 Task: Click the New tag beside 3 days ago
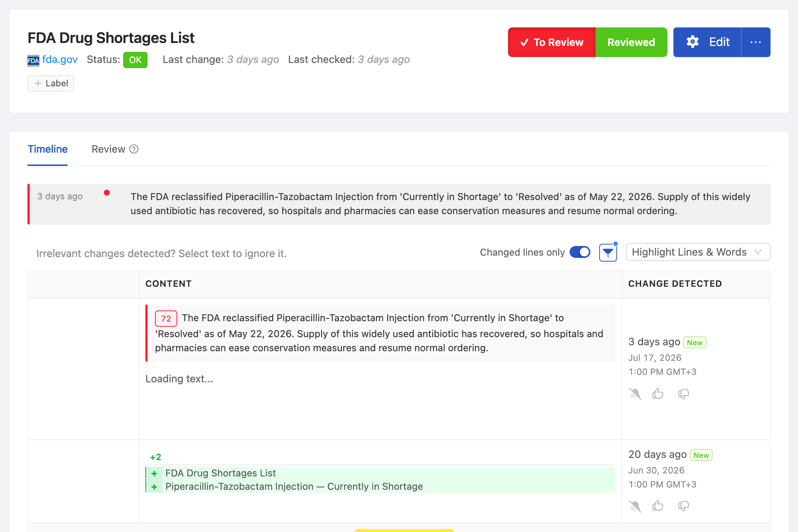(695, 342)
